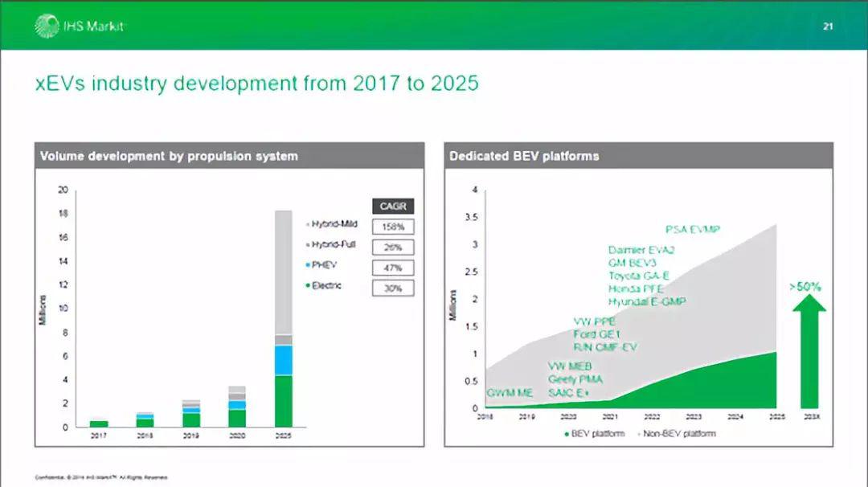The height and width of the screenshot is (487, 868).
Task: Click the gray Hybrid-Mild segment of 2025 bar
Action: [x=284, y=272]
